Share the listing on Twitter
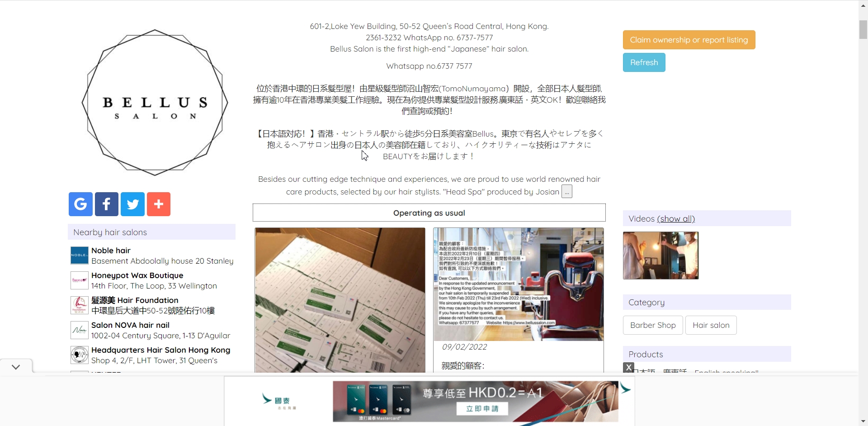Image resolution: width=868 pixels, height=426 pixels. click(x=133, y=204)
